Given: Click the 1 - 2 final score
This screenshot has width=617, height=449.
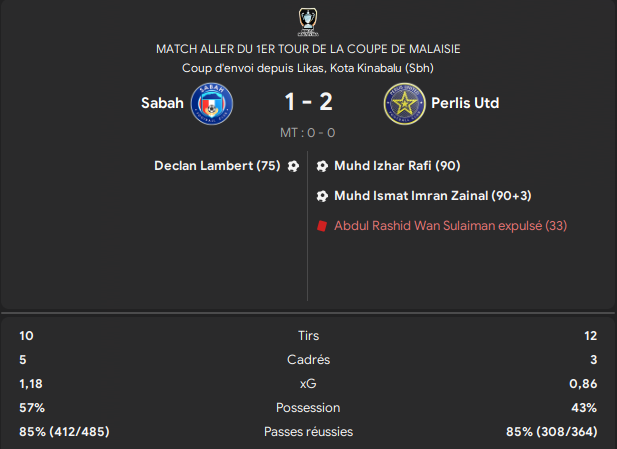Looking at the screenshot, I should pos(308,102).
